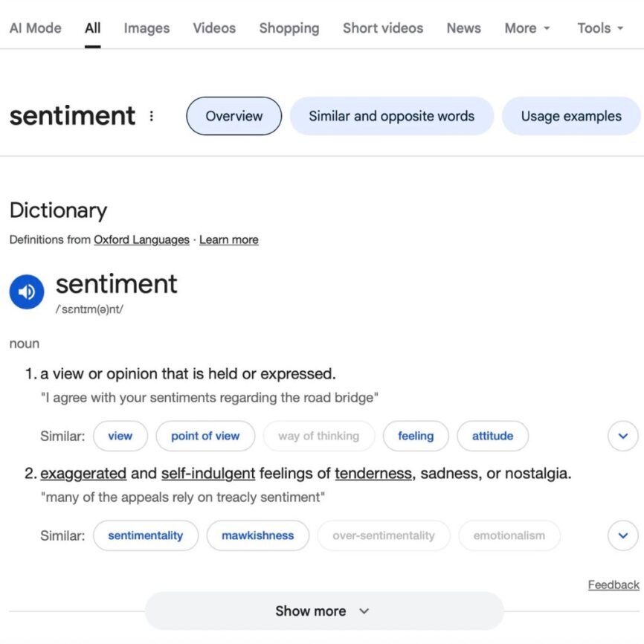Expand more synonyms for the second definition
The width and height of the screenshot is (644, 644).
(x=622, y=535)
